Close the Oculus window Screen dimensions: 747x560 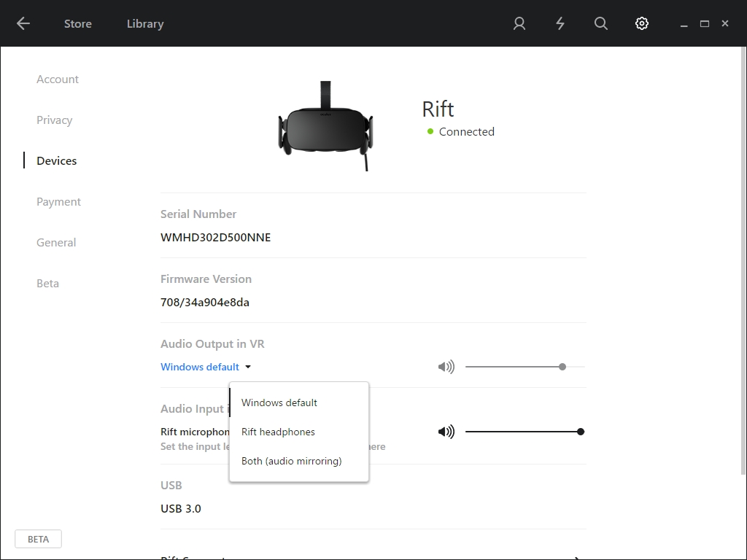724,23
